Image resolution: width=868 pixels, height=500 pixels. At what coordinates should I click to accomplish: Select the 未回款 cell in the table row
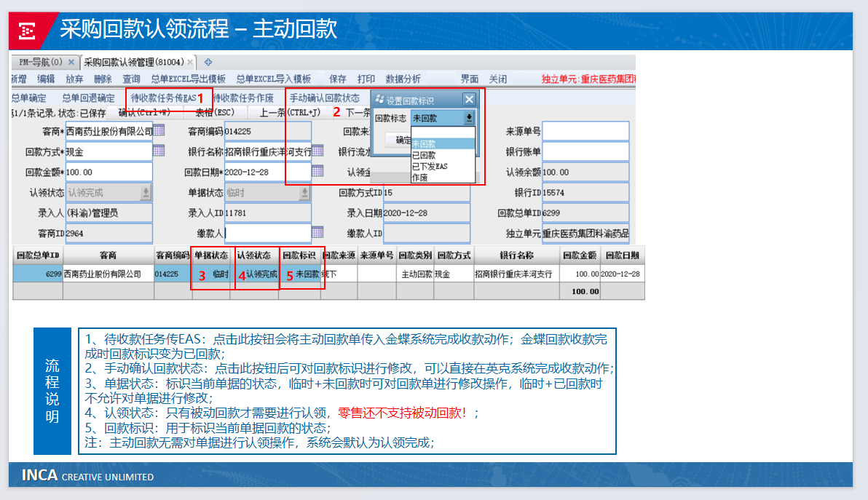click(x=299, y=274)
